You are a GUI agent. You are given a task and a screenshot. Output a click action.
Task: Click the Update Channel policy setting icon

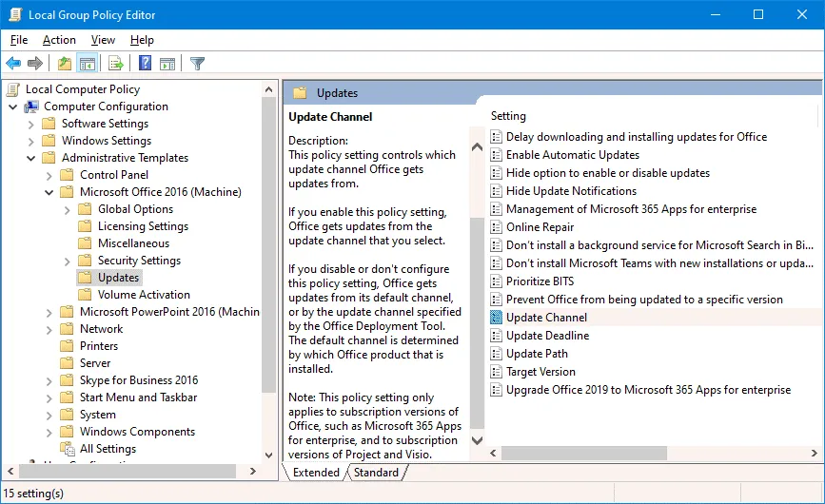496,318
